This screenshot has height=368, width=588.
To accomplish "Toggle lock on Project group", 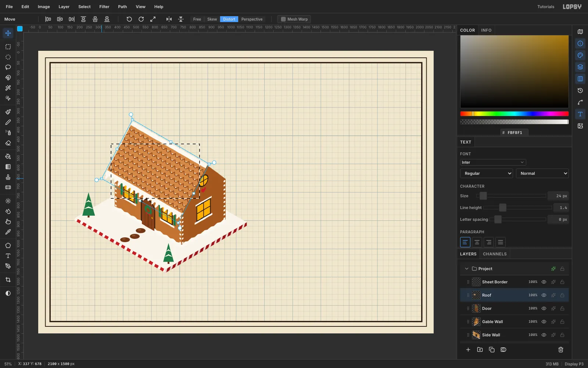I will click(562, 269).
